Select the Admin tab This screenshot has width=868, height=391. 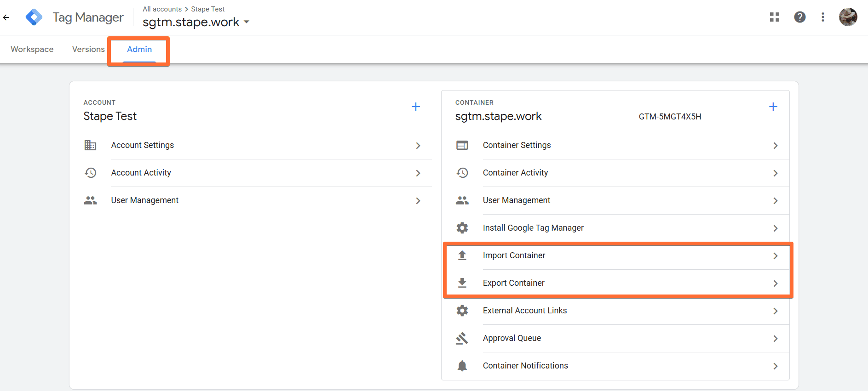pyautogui.click(x=139, y=49)
